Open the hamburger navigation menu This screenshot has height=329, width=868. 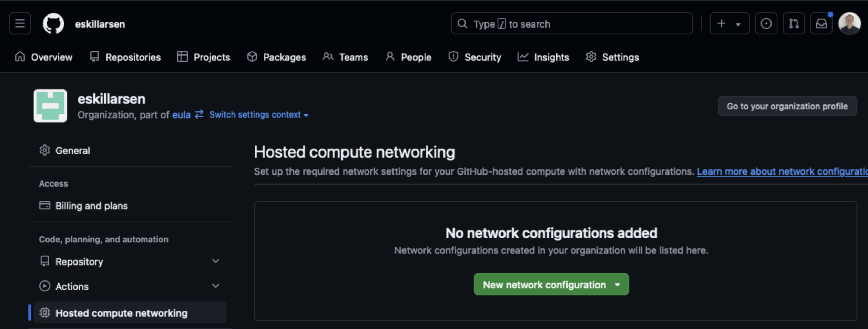point(20,24)
